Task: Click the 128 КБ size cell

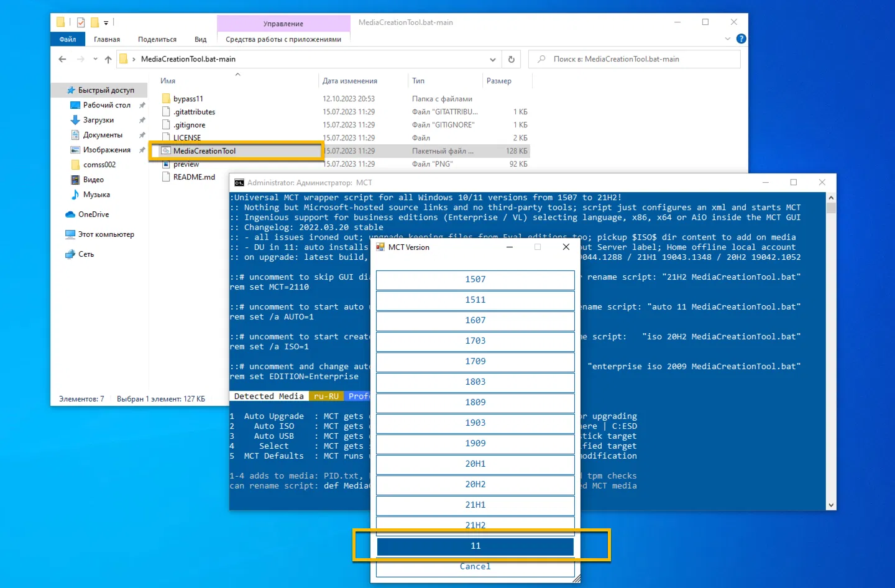Action: tap(516, 151)
